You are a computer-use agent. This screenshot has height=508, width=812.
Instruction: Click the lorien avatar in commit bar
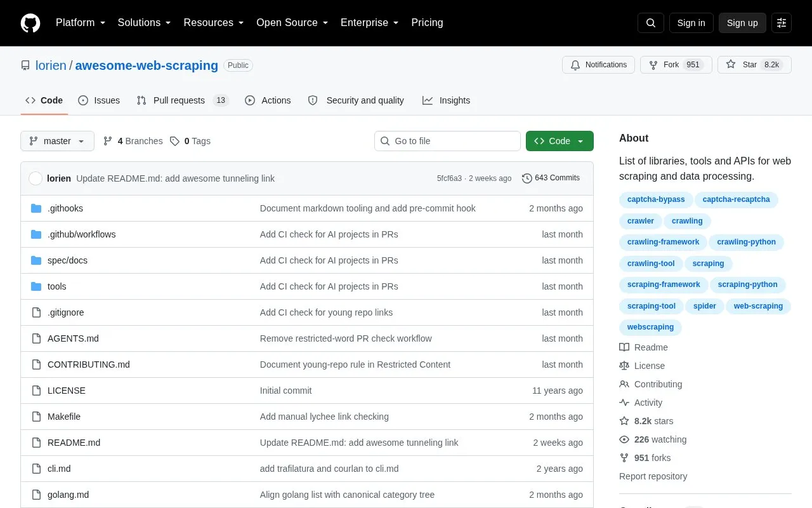click(36, 178)
